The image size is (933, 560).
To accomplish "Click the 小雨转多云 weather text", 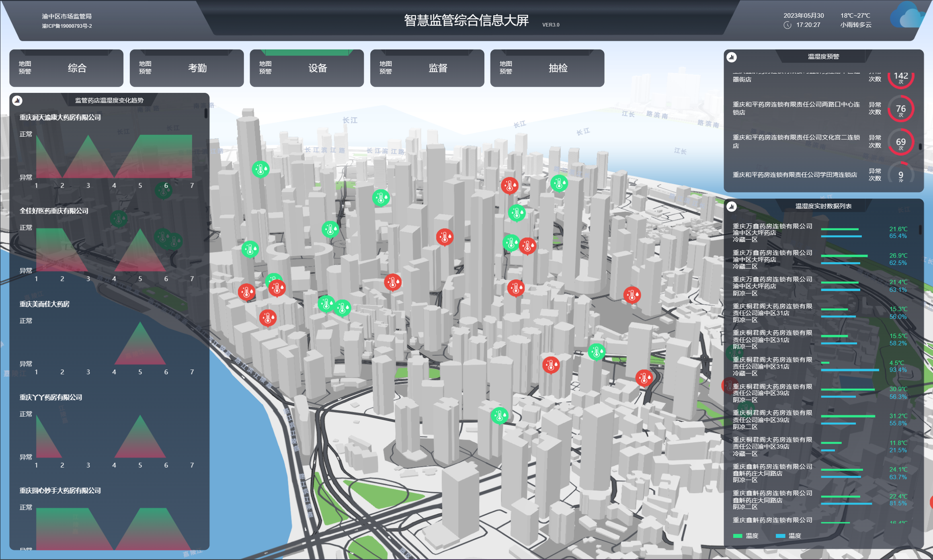I will pyautogui.click(x=856, y=25).
